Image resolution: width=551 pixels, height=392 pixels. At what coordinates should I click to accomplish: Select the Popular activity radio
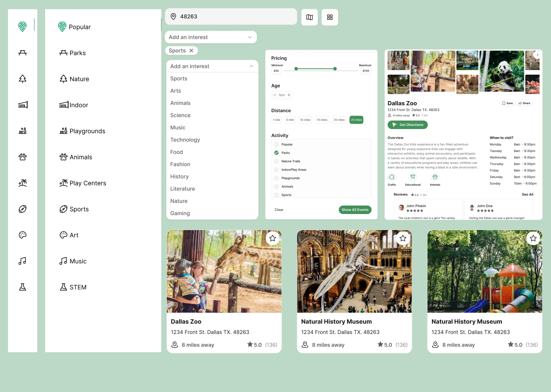pos(276,144)
